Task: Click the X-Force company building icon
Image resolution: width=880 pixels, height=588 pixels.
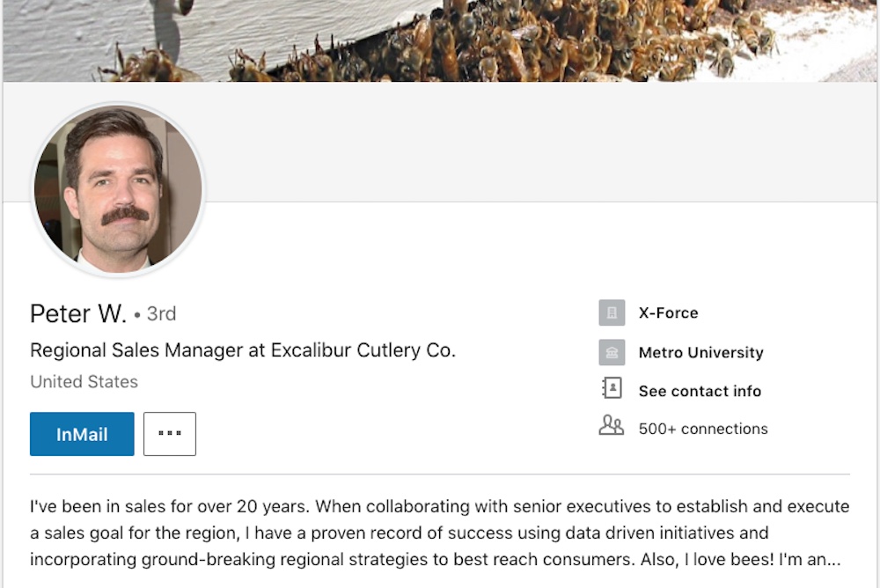Action: click(x=612, y=312)
